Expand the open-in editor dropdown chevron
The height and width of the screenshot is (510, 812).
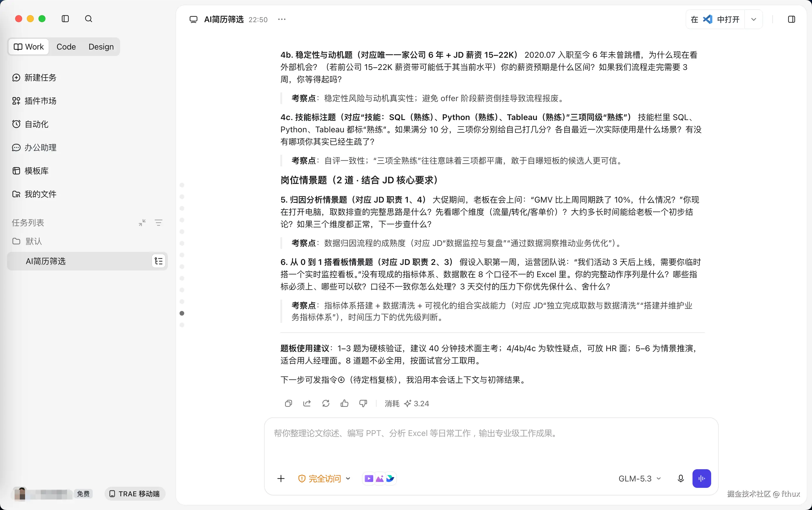(x=754, y=20)
